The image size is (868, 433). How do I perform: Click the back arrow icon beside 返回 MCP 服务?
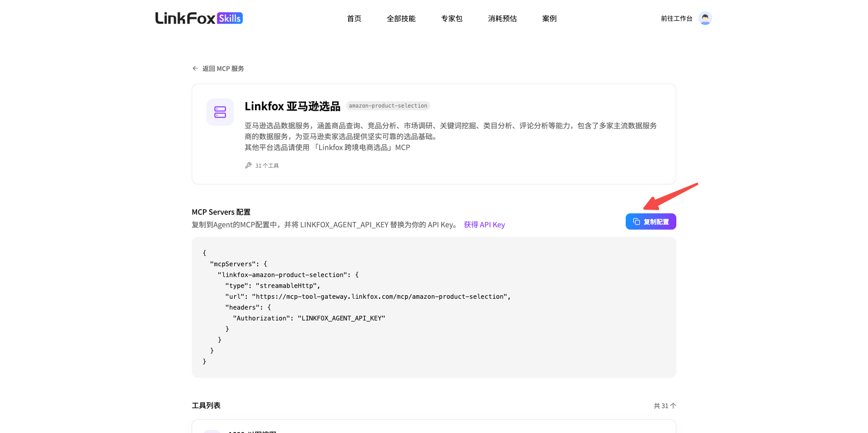(x=195, y=68)
